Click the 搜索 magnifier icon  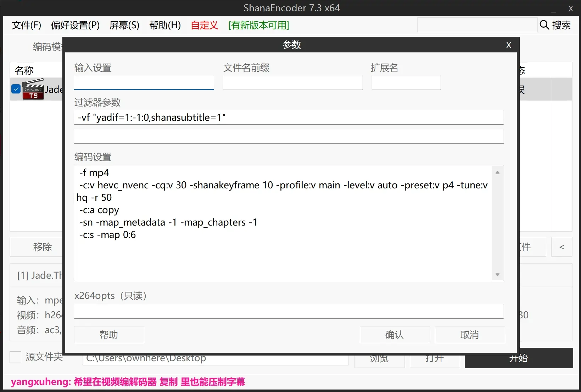(x=544, y=25)
